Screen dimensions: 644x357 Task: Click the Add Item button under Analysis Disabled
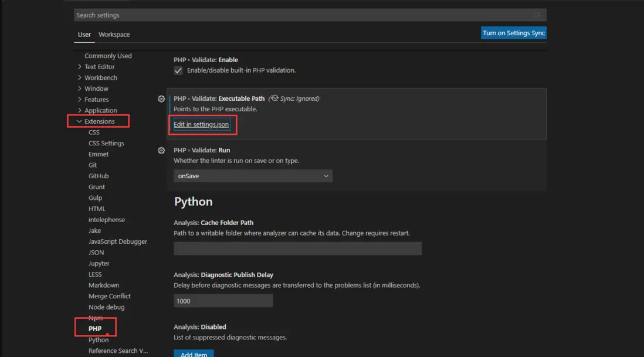[x=194, y=353]
